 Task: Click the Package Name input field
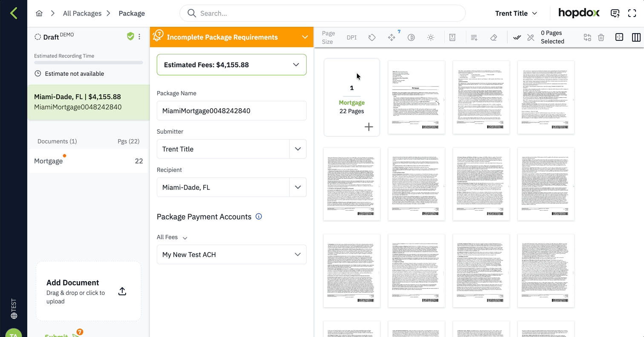231,111
